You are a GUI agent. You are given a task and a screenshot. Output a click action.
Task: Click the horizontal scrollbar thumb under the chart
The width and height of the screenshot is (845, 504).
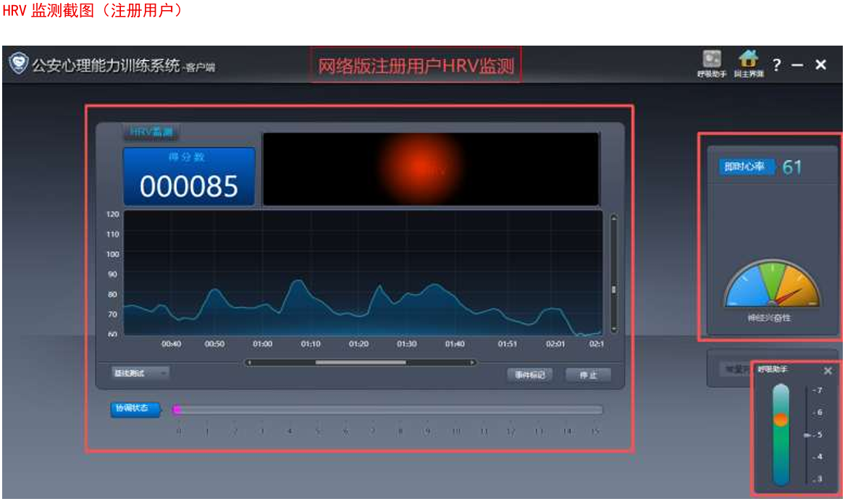pos(361,362)
